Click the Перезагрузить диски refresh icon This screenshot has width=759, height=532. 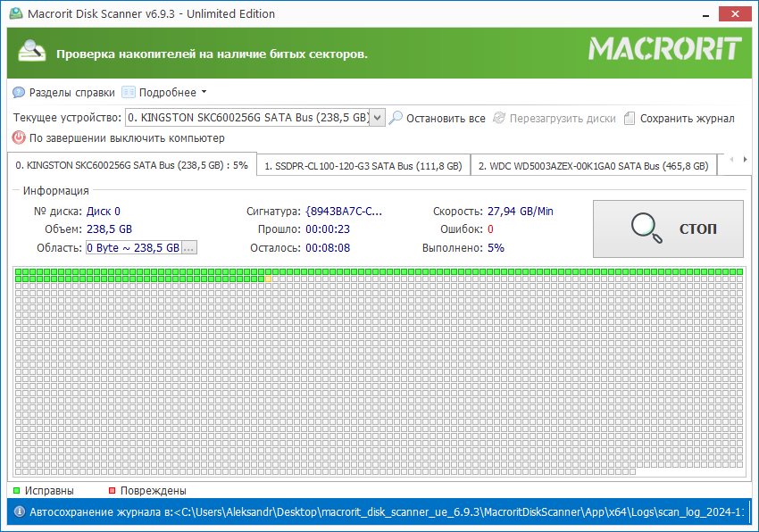point(499,118)
